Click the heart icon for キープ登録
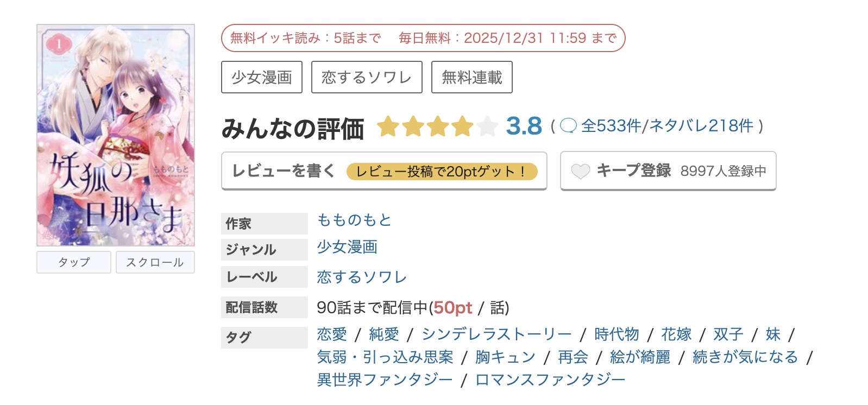Viewport: 868px width, 405px height. 580,172
